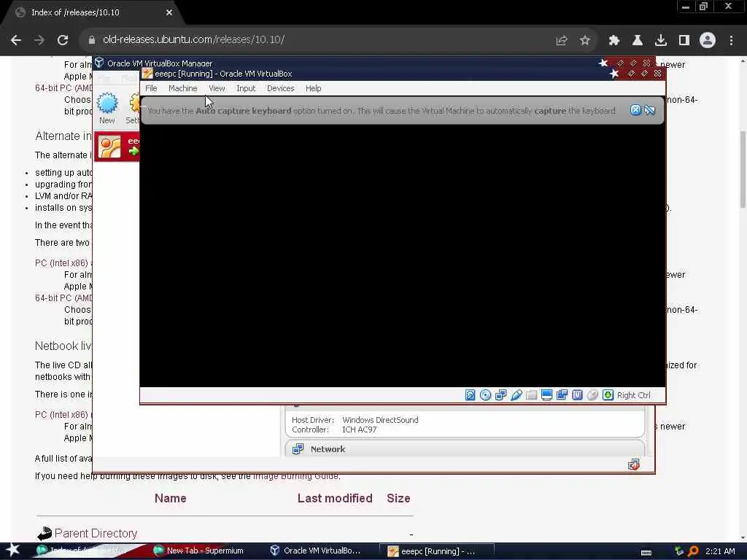
Task: Open the Devices menu in the VM window
Action: pyautogui.click(x=281, y=88)
